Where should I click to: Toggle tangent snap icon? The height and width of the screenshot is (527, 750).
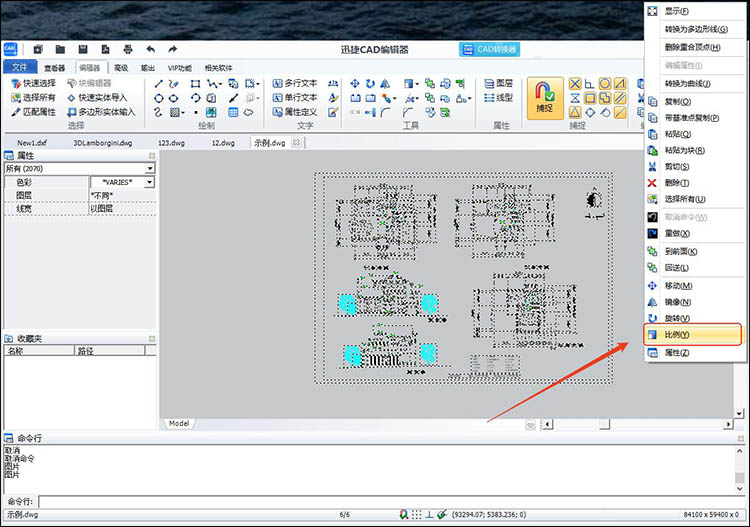[605, 113]
